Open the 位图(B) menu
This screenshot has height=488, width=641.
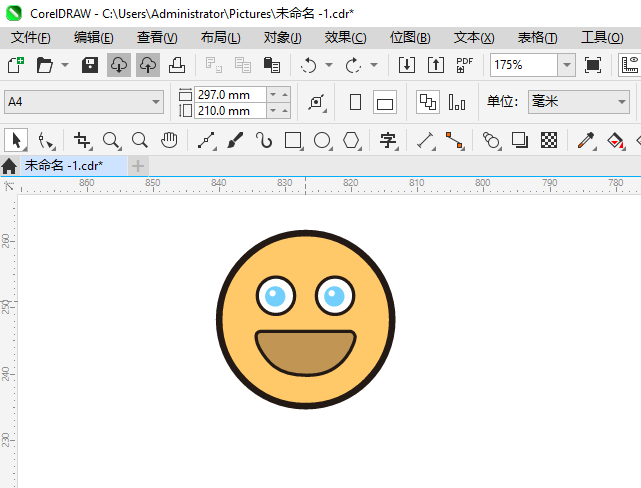click(x=410, y=37)
